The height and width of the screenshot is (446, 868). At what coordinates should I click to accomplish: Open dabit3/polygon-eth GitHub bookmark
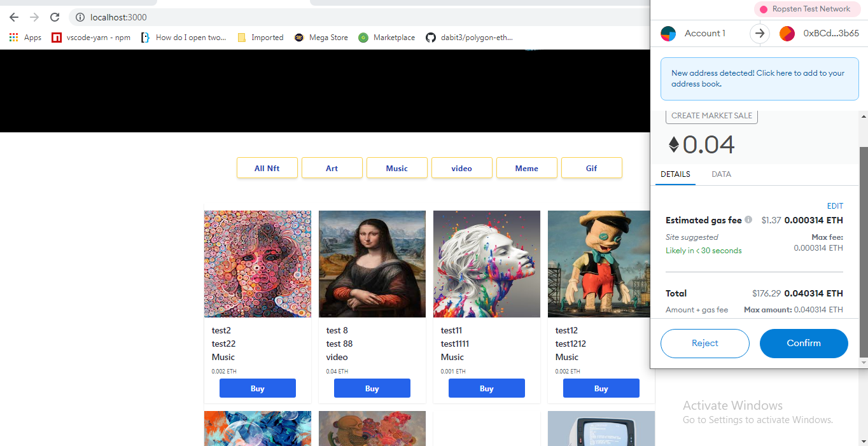point(469,38)
